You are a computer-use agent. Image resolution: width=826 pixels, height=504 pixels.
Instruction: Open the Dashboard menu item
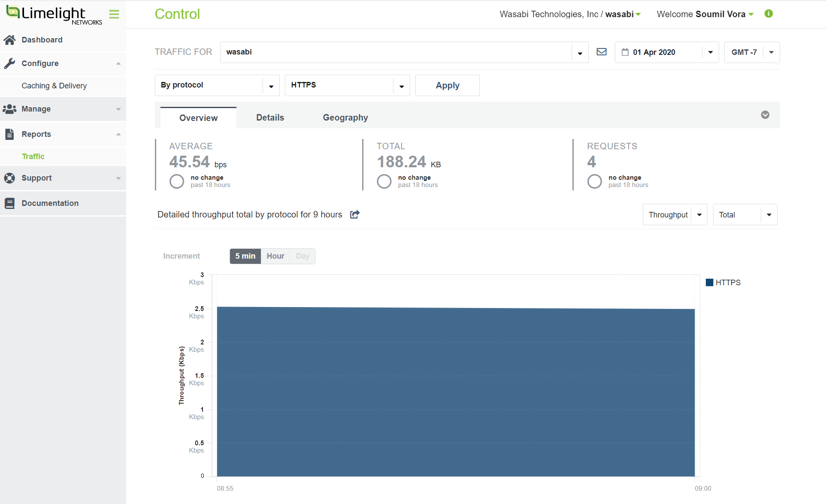pos(63,40)
